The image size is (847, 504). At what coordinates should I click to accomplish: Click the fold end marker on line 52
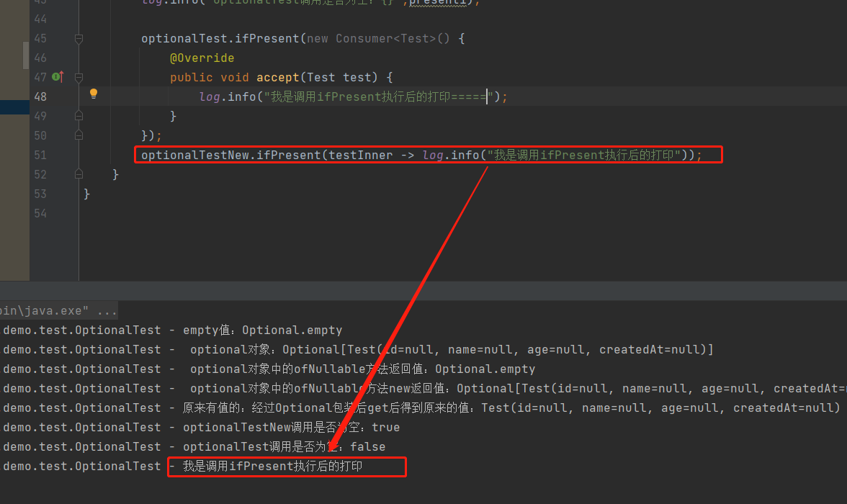79,174
